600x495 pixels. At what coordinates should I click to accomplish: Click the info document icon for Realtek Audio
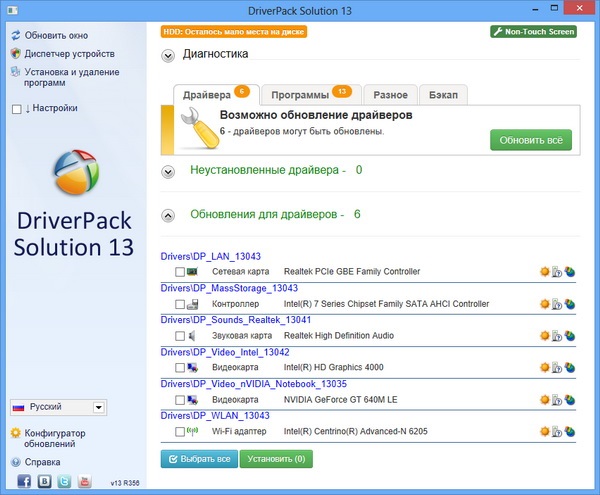click(x=557, y=337)
